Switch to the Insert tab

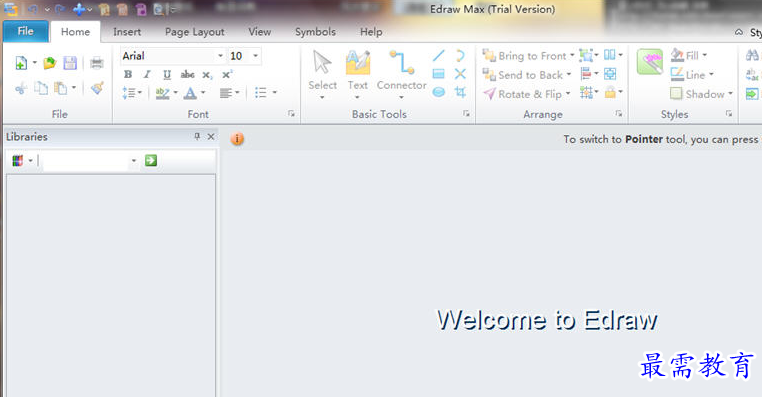[127, 32]
